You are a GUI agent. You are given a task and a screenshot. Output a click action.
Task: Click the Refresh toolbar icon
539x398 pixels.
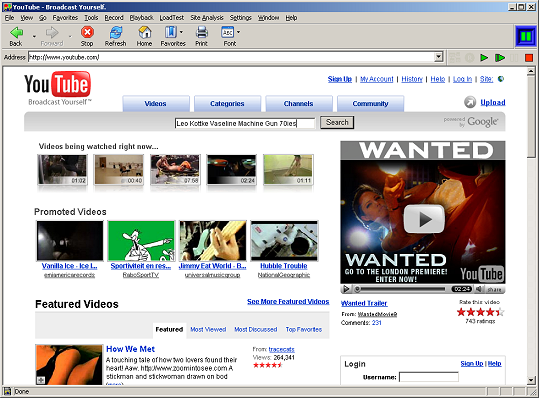116,33
